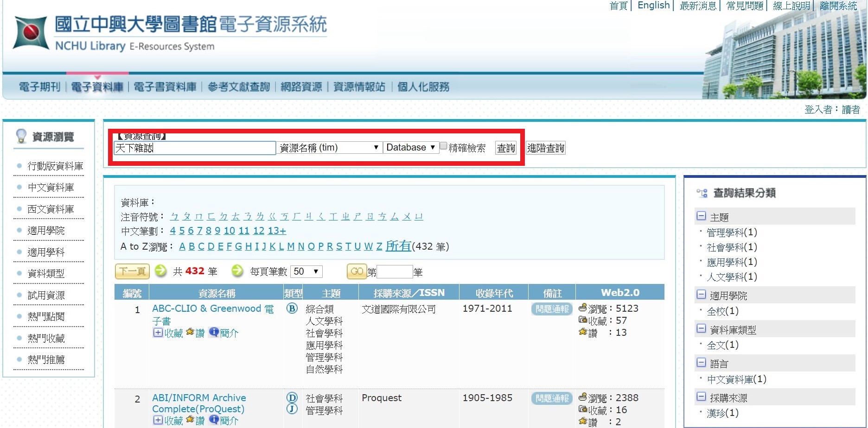Open the Database type dropdown
Screen dimensions: 868x428
click(411, 147)
